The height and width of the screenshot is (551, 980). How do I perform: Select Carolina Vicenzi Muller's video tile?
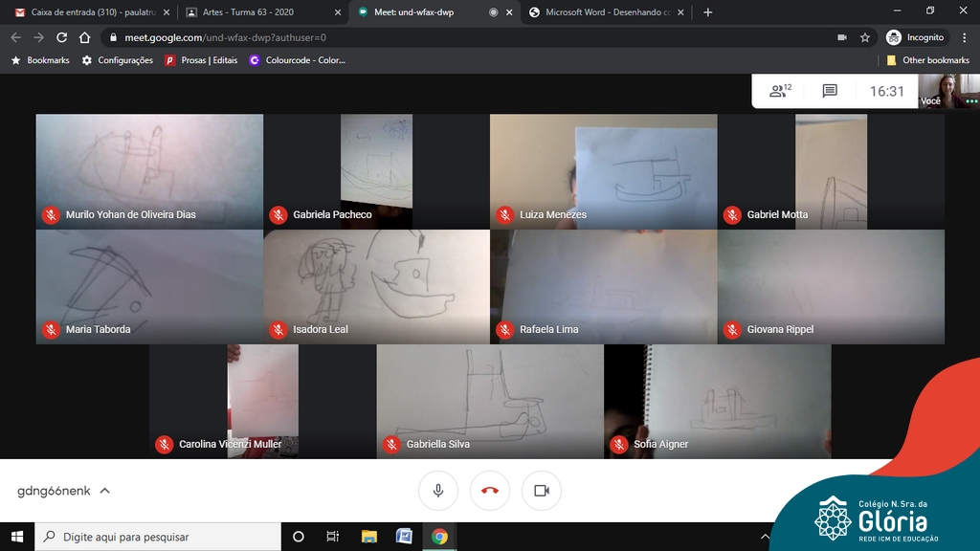click(x=262, y=402)
